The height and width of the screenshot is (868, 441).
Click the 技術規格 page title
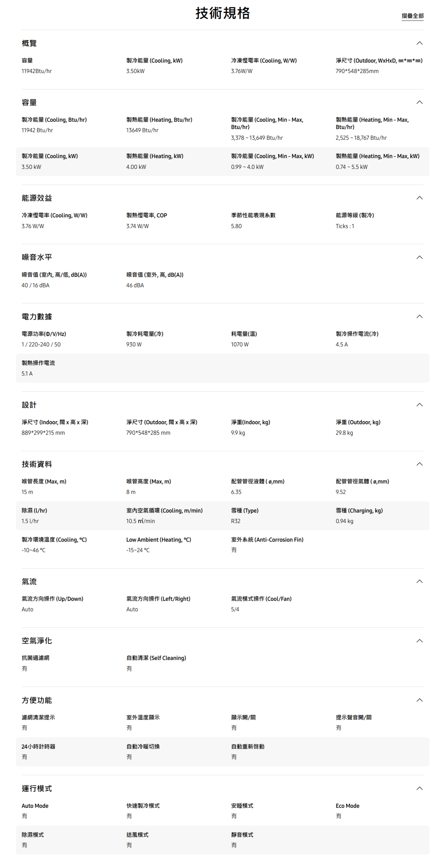222,14
